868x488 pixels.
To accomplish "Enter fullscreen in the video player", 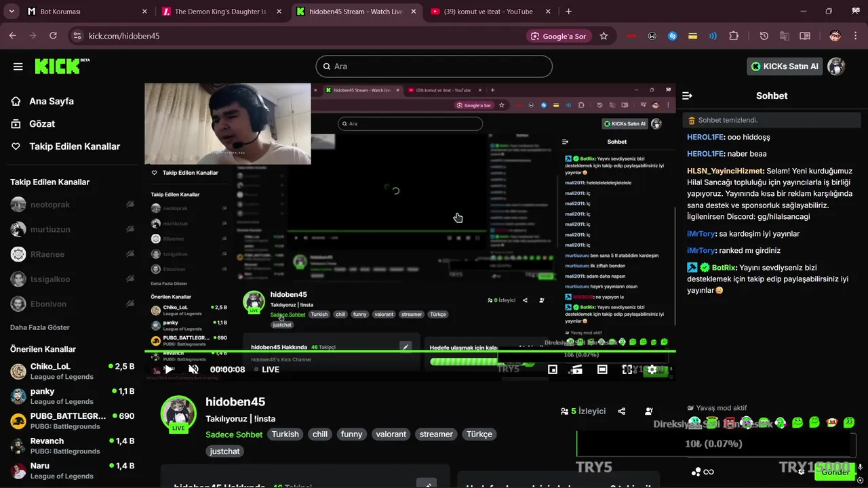I will click(x=627, y=369).
